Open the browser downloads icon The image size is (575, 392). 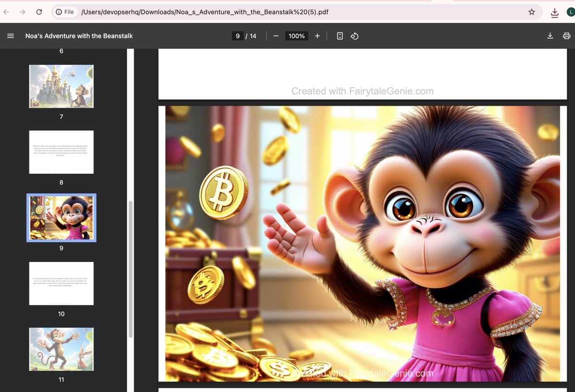click(555, 12)
